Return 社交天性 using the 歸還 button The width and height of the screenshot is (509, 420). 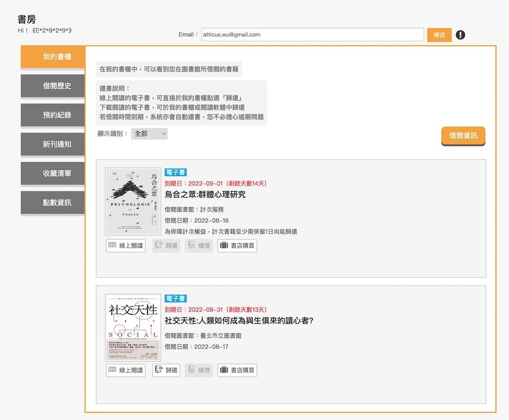(x=166, y=370)
